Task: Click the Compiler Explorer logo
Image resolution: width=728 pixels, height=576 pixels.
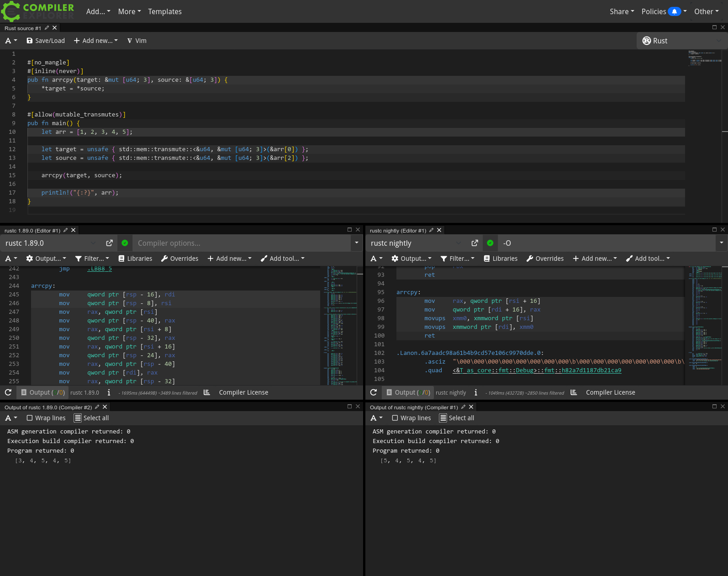Action: (37, 11)
